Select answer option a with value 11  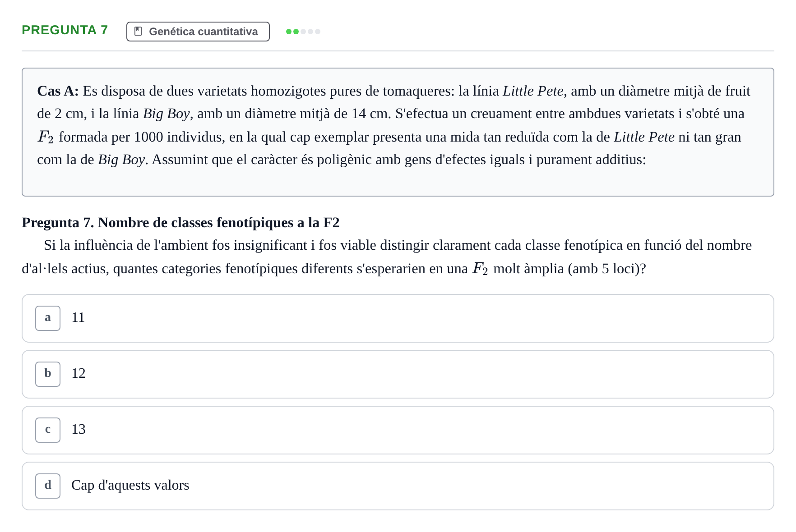coord(398,318)
